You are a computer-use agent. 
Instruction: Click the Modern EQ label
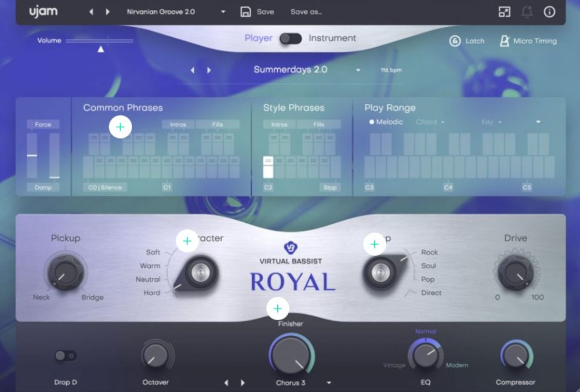457,365
